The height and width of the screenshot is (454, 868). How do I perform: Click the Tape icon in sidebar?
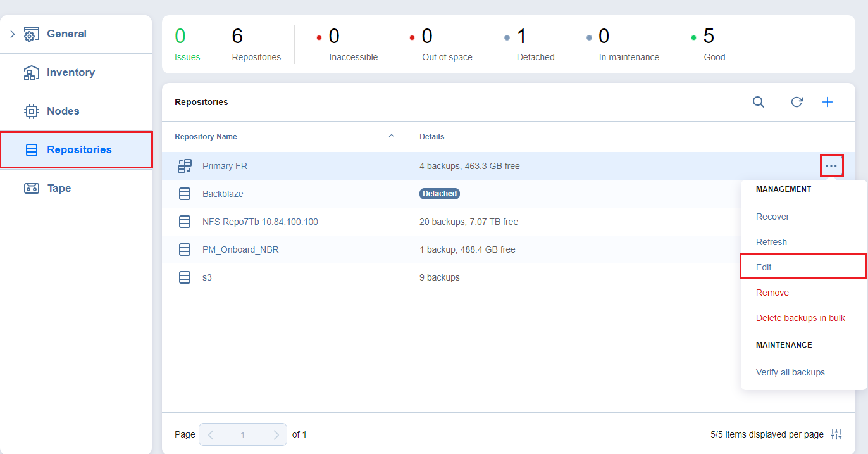(32, 188)
